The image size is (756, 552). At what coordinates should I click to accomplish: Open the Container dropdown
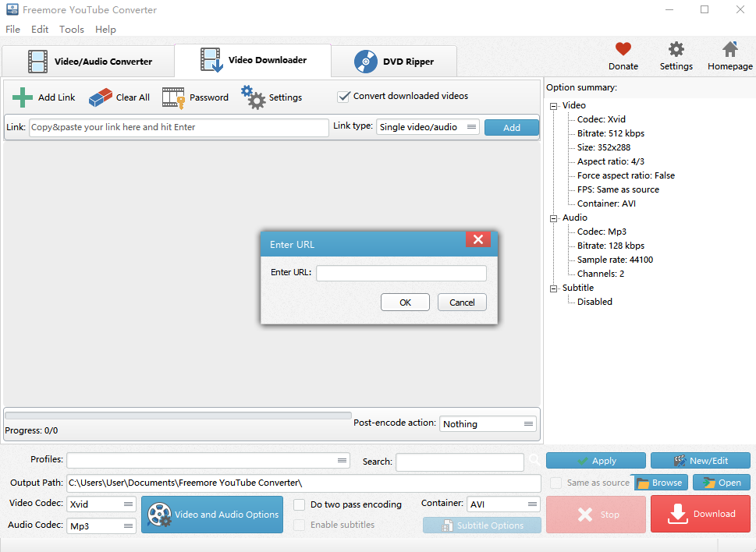(x=503, y=504)
